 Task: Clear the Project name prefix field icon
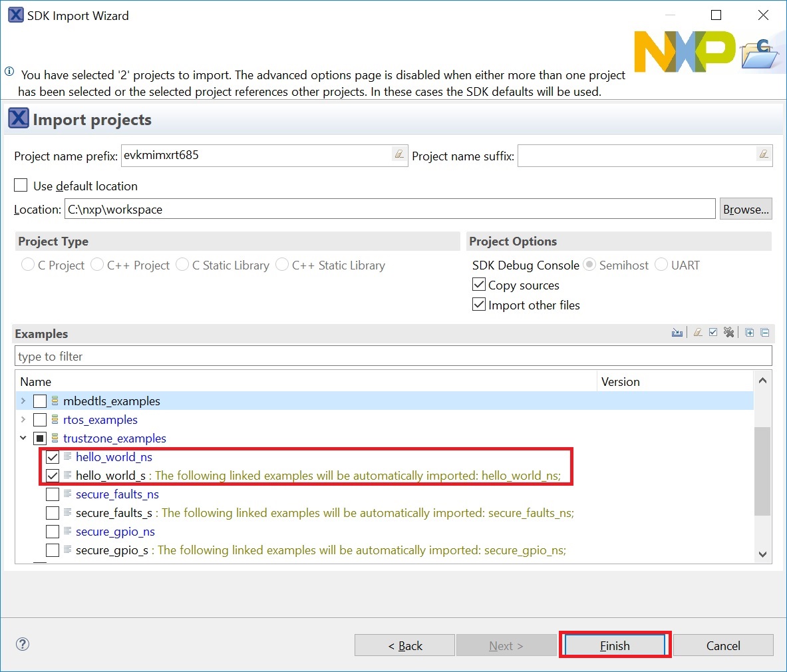(398, 155)
